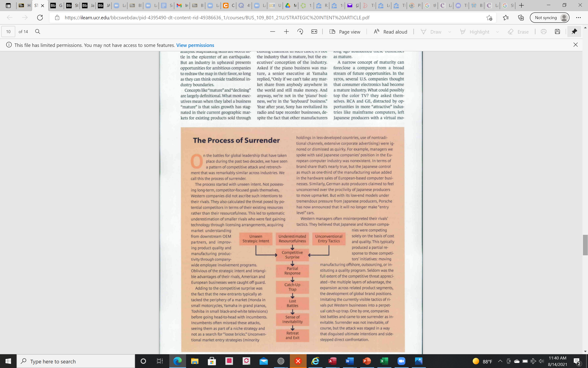Expand Highlight color dropdown arrow
This screenshot has height=368, width=588.
click(x=497, y=32)
